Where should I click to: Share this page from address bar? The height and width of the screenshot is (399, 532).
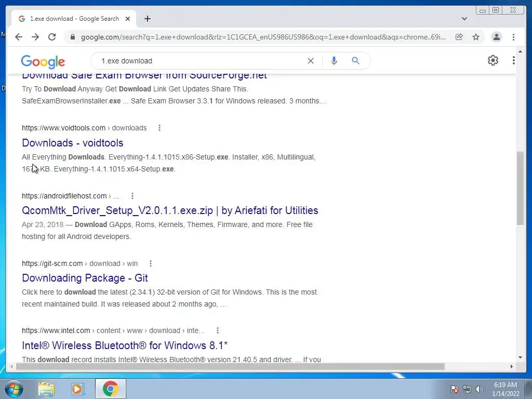tap(459, 37)
